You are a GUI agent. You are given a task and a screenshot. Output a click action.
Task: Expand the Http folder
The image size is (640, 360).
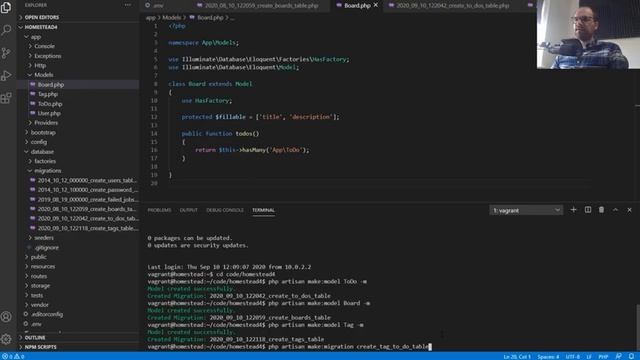coord(78,65)
